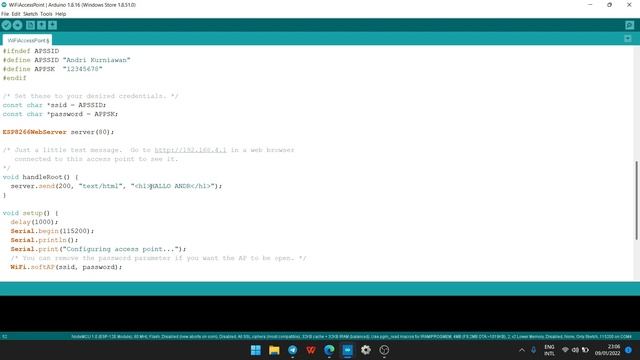
Task: Click the text 'ESP8266WebServer server(80);'
Action: (58, 132)
